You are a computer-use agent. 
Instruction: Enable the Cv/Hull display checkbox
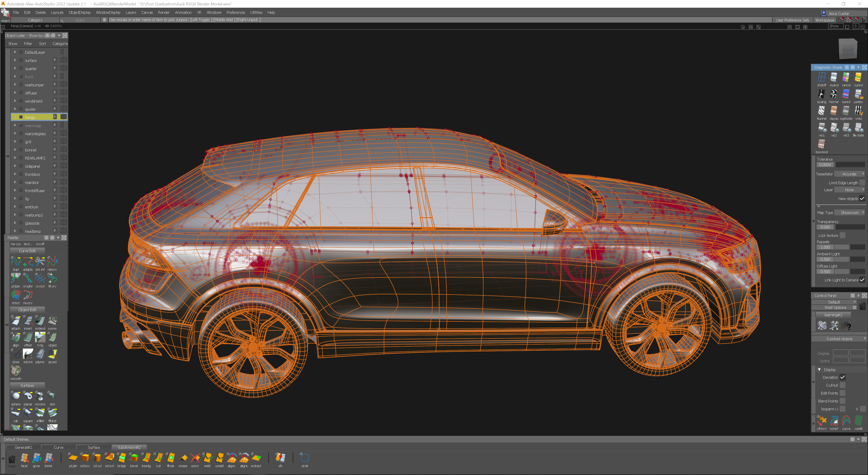point(842,385)
